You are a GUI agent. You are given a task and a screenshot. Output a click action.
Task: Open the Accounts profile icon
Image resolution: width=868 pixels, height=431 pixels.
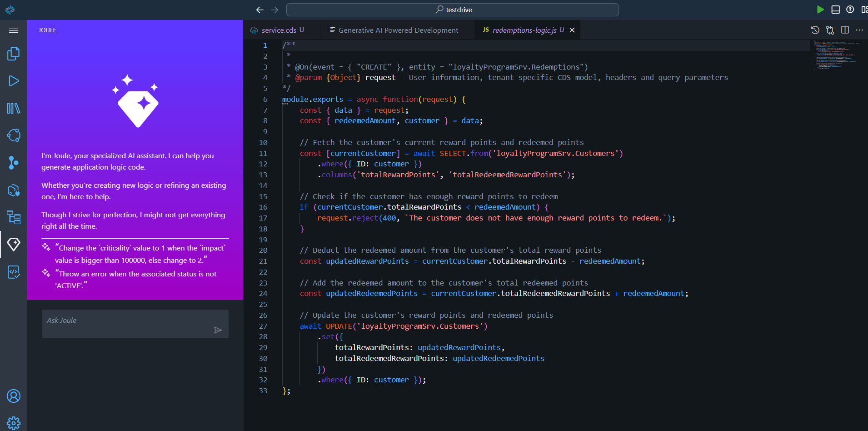point(14,396)
